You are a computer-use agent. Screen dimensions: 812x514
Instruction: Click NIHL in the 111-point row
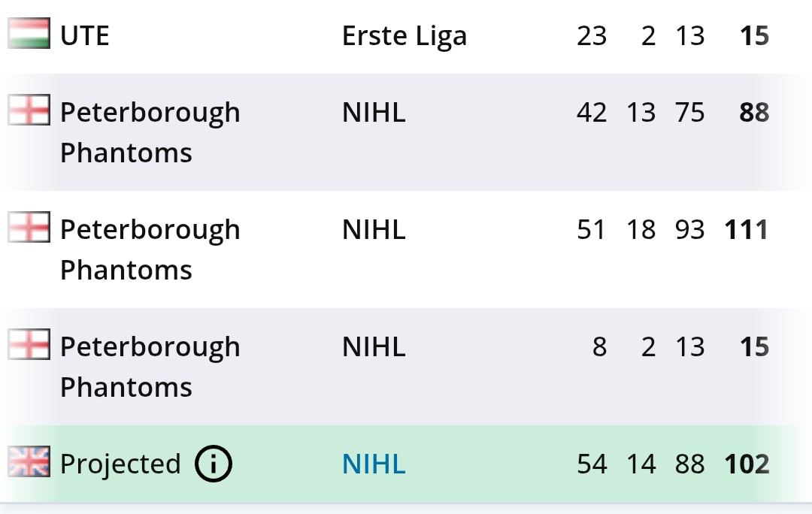[x=374, y=229]
